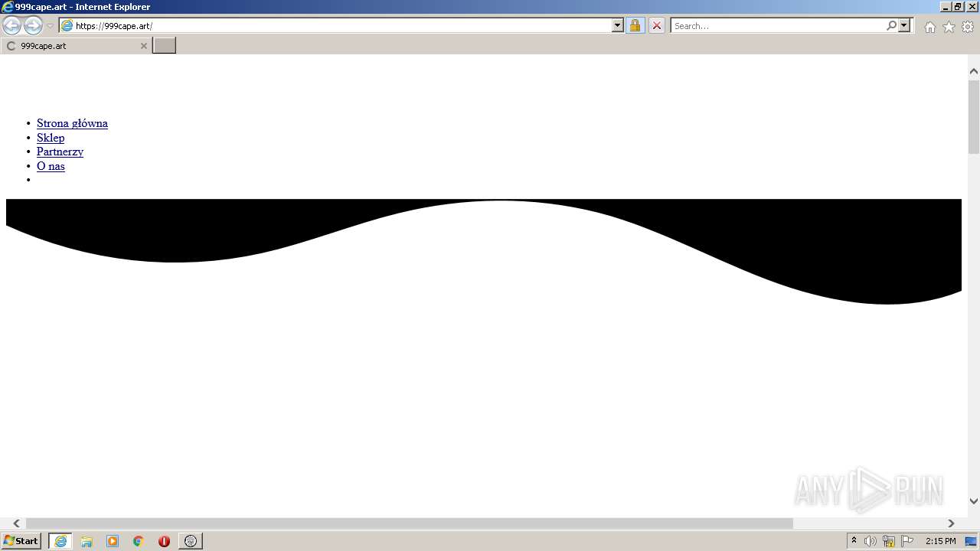Expand the address bar autocomplete dropdown
Screen dimensions: 980x551
pyautogui.click(x=618, y=26)
